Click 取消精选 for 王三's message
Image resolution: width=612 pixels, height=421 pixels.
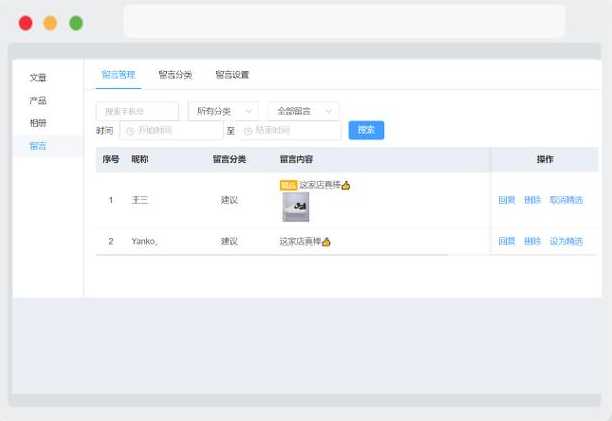click(x=566, y=200)
